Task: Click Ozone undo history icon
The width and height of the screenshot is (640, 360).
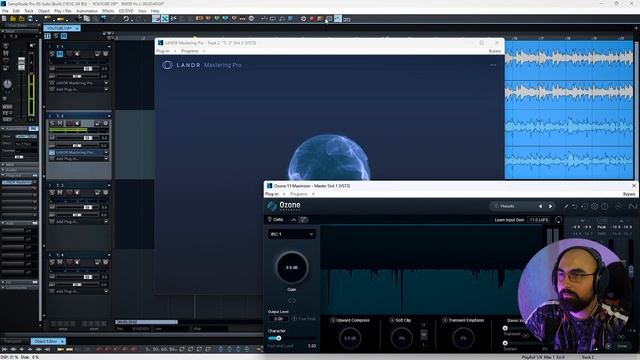Action: click(575, 207)
